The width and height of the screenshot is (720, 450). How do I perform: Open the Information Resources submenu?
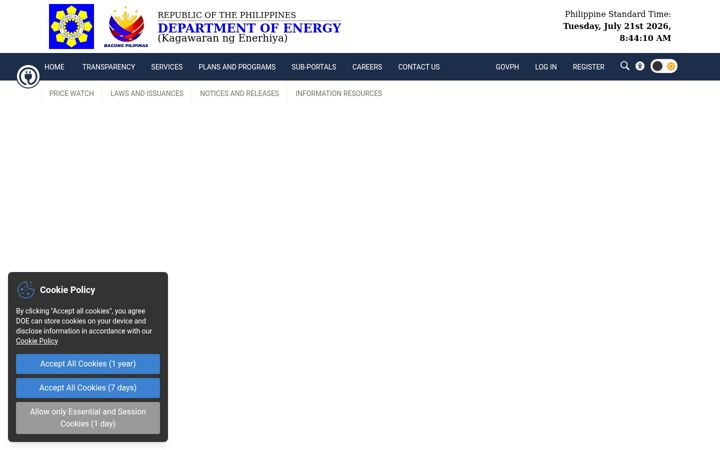(339, 93)
